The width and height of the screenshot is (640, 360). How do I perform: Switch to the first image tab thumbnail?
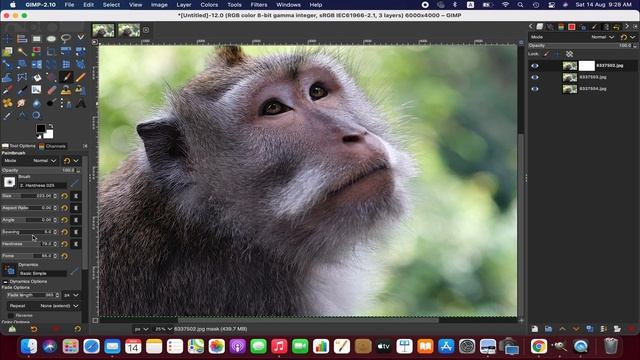coord(103,31)
